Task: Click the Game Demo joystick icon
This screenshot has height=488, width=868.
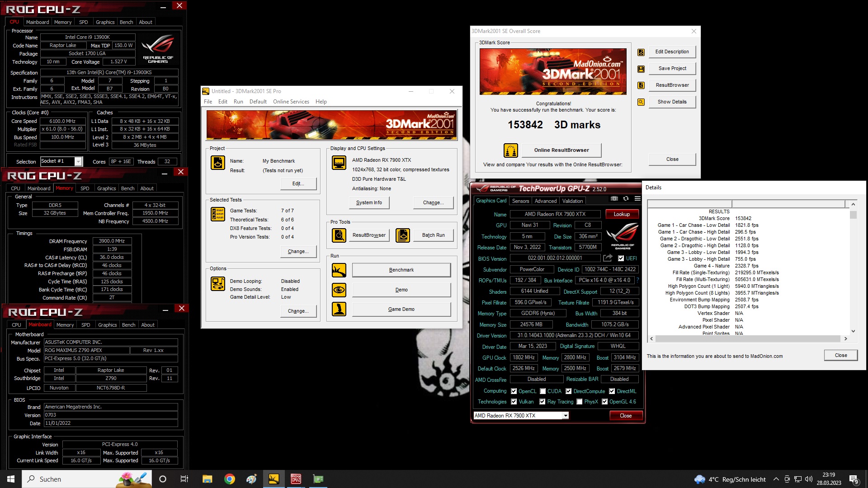Action: [x=339, y=309]
